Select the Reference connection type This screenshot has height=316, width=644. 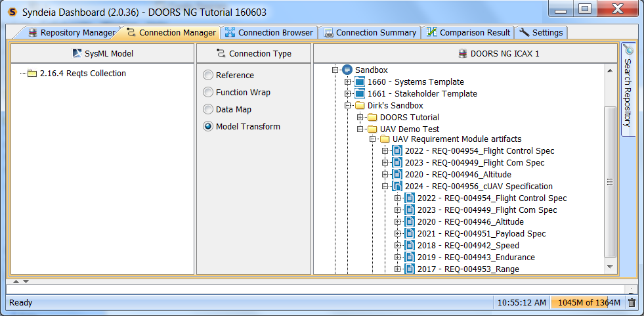coord(208,75)
